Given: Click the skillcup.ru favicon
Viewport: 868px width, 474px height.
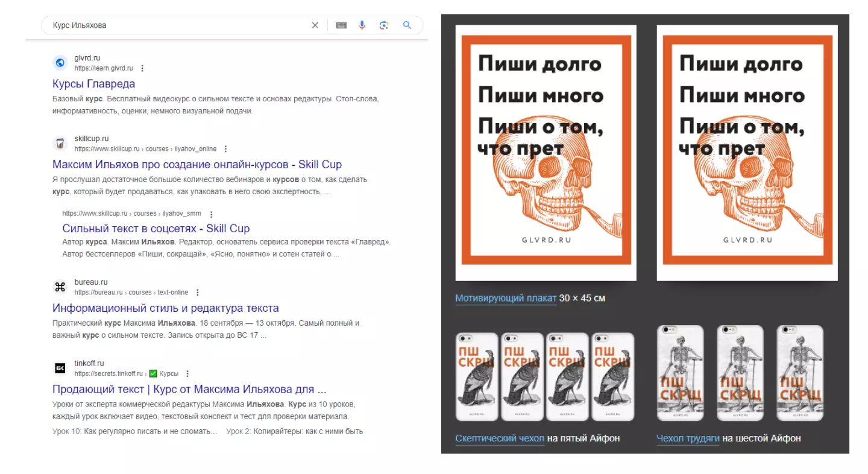Looking at the screenshot, I should pyautogui.click(x=60, y=143).
